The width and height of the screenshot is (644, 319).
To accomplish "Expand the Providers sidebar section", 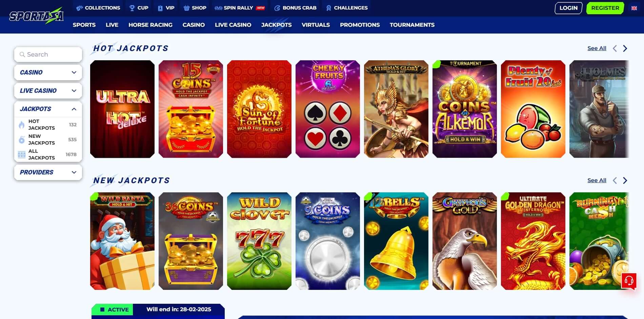I will (x=48, y=172).
